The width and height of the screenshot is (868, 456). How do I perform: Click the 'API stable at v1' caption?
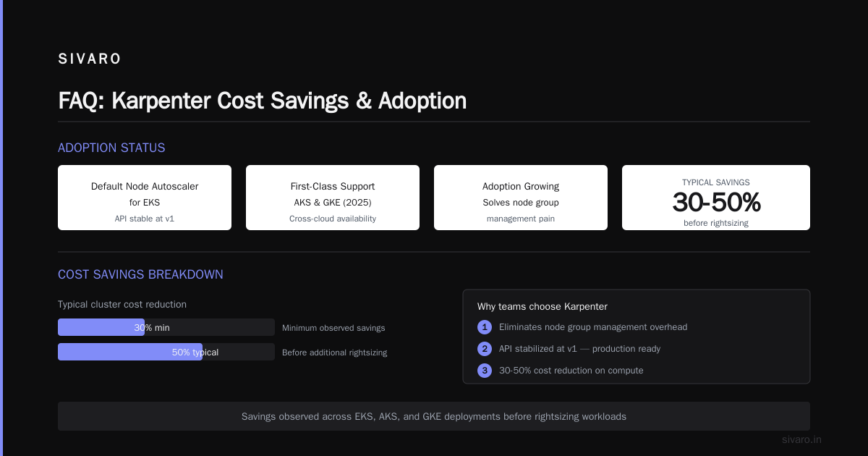point(145,219)
